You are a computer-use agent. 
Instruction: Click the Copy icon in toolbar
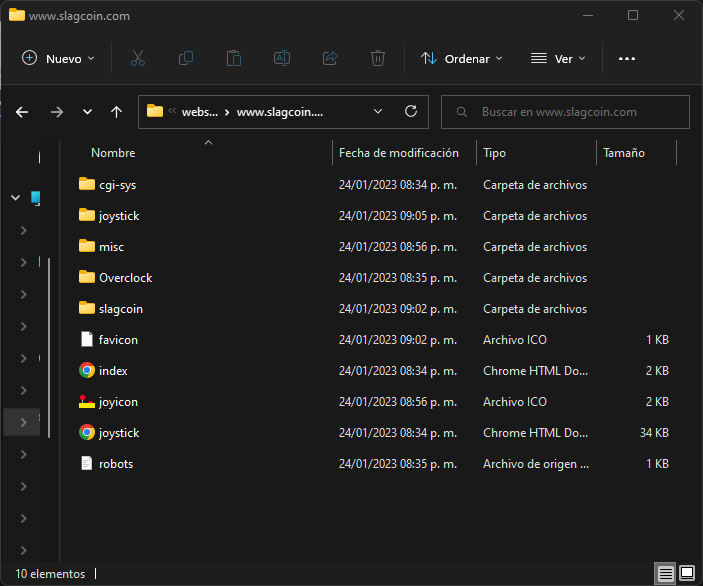click(x=186, y=58)
